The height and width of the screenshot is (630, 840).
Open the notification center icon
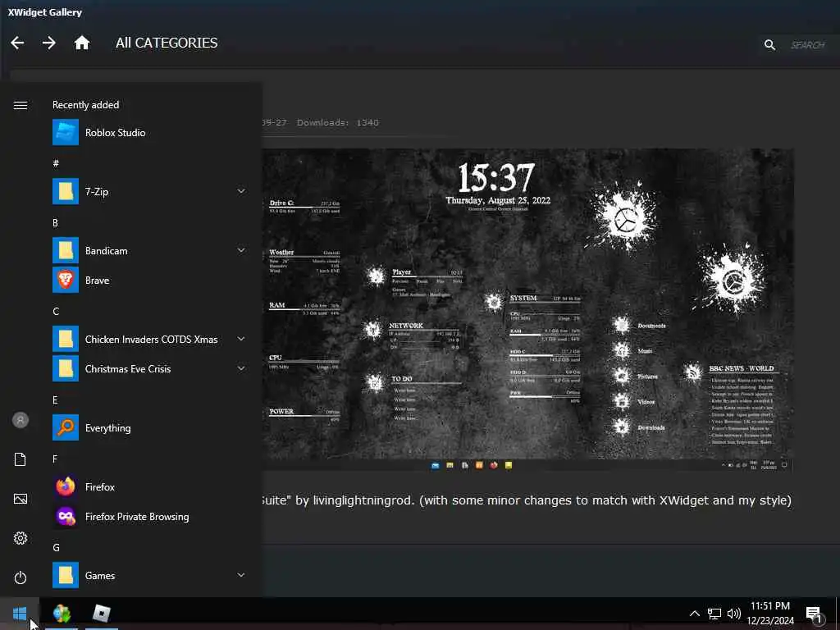tap(815, 614)
